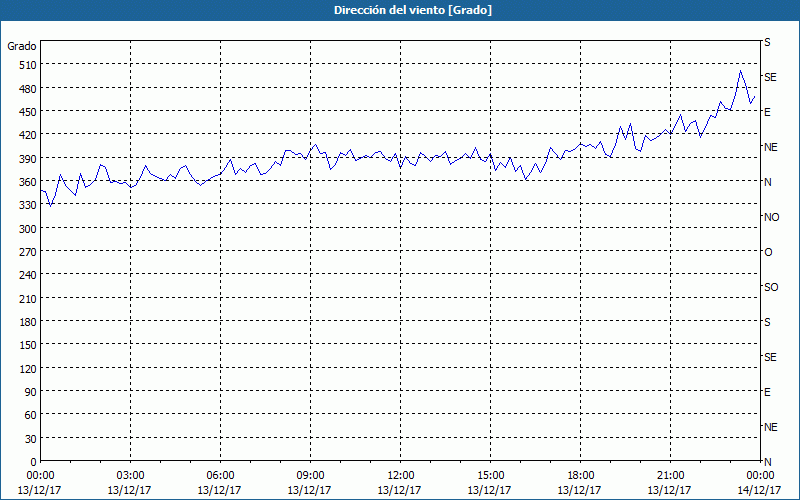Select the 18:00 time label
Screen dimensions: 800x500
[x=580, y=476]
